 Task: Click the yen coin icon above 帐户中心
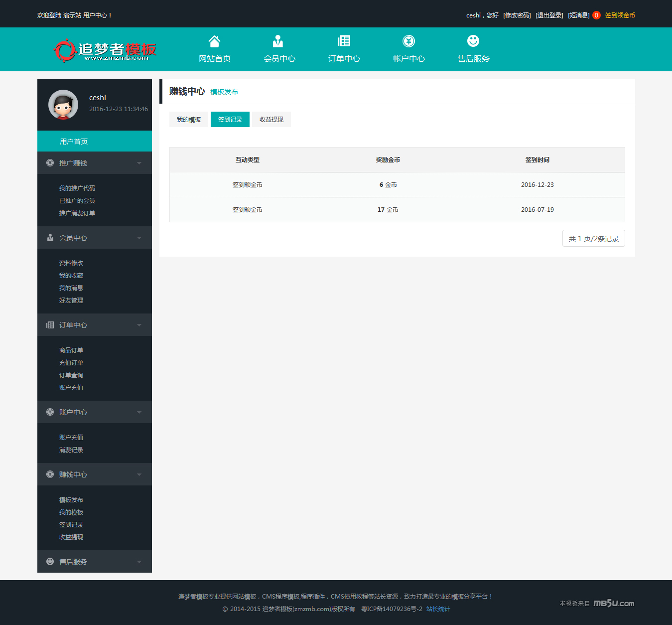pyautogui.click(x=408, y=41)
